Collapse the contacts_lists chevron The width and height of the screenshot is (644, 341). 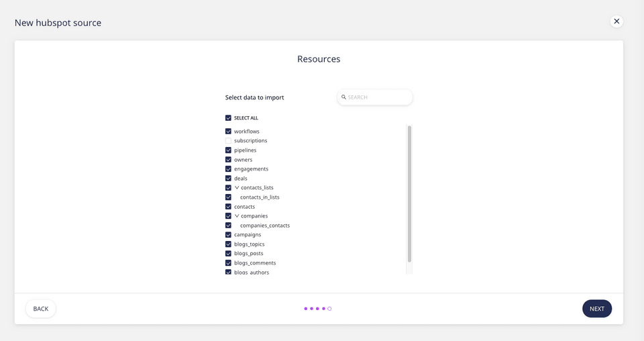coord(237,188)
